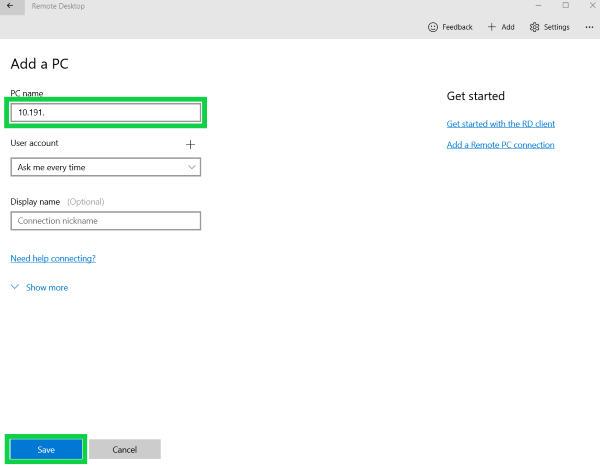Open the Need help connecting link
Viewport: 600px width, 468px height.
tap(53, 258)
